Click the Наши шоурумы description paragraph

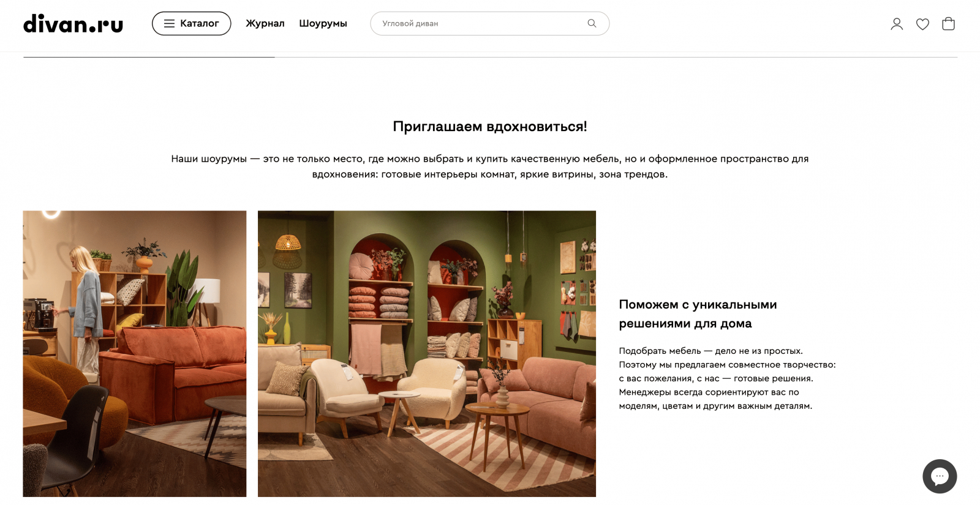coord(490,166)
